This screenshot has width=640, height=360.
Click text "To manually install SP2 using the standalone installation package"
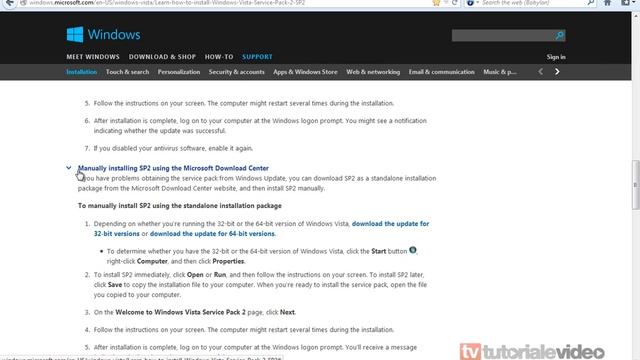pos(180,206)
